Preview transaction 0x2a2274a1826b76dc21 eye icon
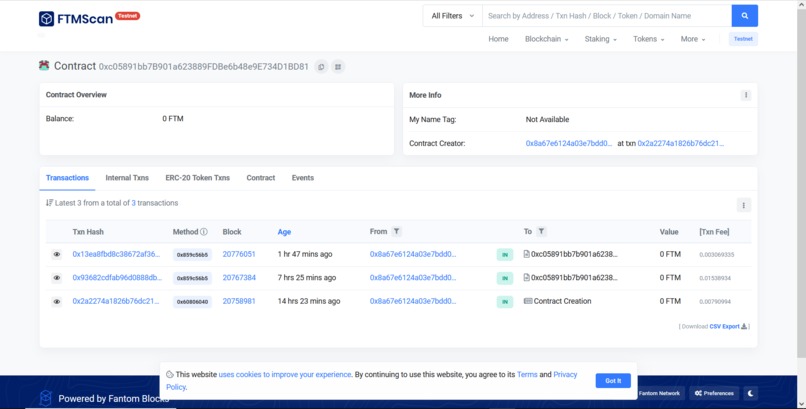This screenshot has height=409, width=806. pyautogui.click(x=57, y=302)
